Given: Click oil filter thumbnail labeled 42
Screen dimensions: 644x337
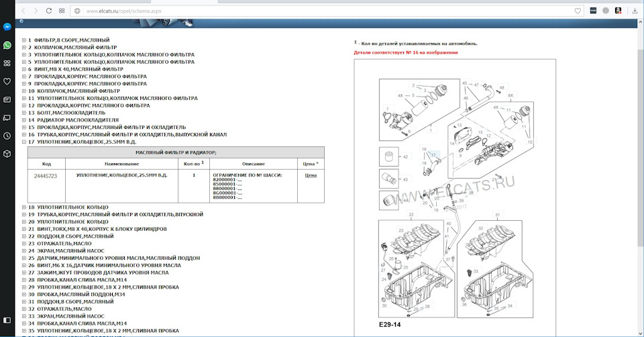Looking at the screenshot, I should (388, 156).
